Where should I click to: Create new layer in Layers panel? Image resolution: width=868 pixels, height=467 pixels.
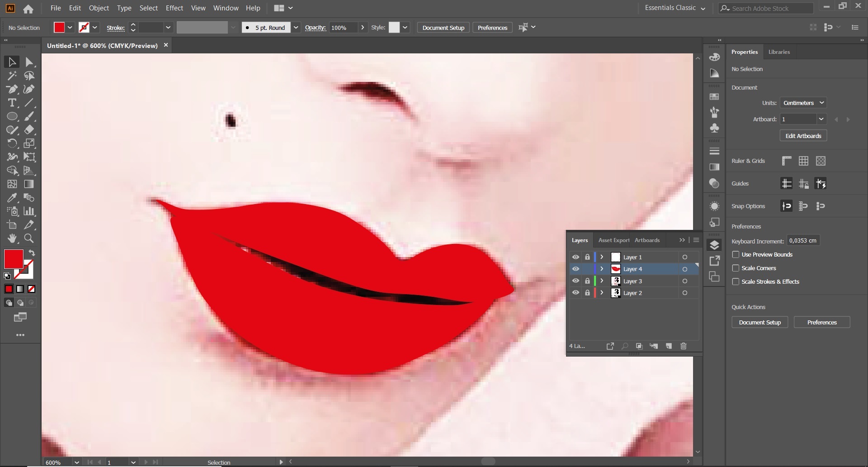[x=669, y=346]
